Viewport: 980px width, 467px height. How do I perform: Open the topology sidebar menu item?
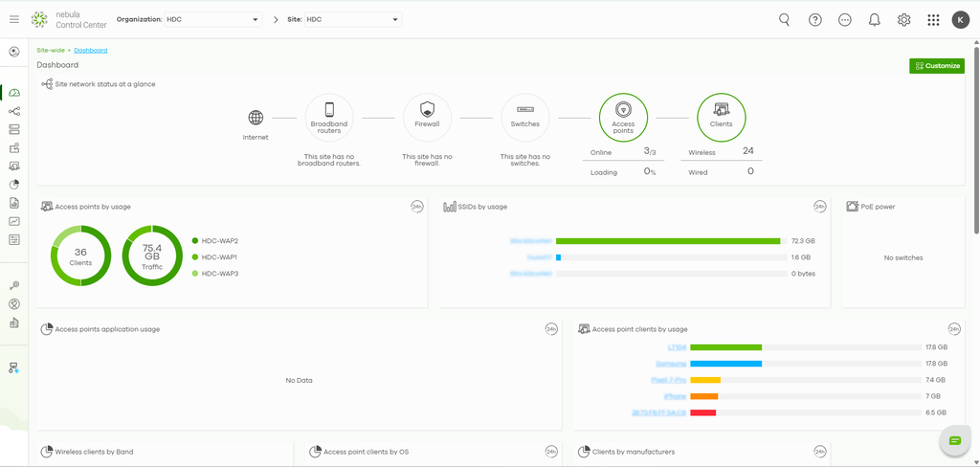(14, 111)
